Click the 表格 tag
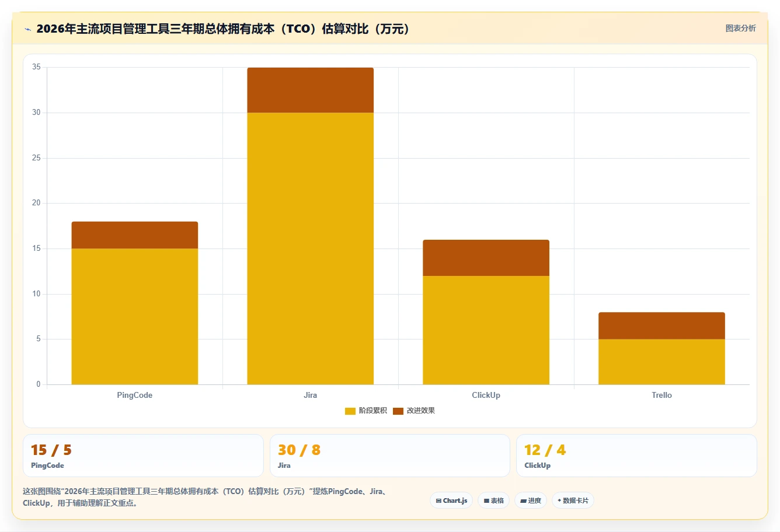The image size is (780, 532). click(x=494, y=501)
